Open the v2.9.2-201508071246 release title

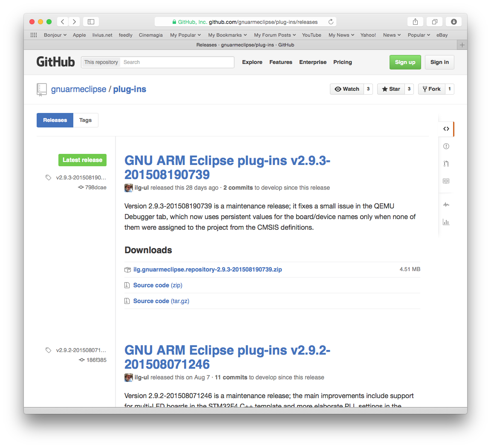[227, 357]
